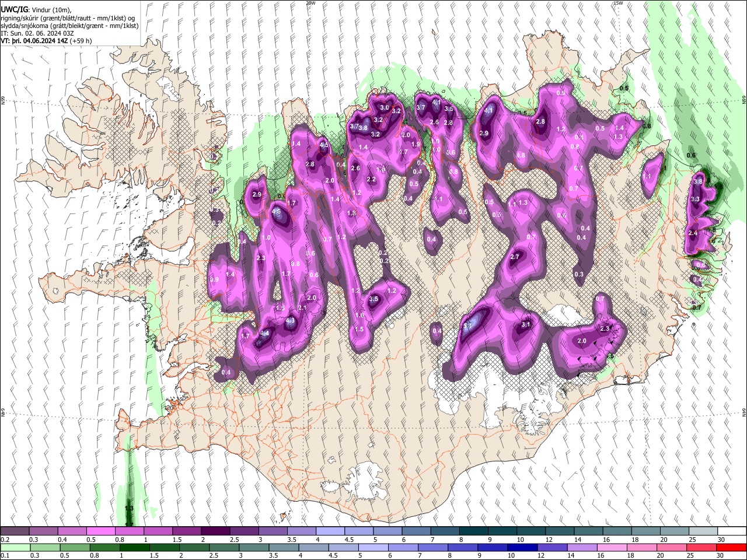Click the upper legend swatch labeled 0.2
The width and height of the screenshot is (747, 560).
[x=15, y=531]
